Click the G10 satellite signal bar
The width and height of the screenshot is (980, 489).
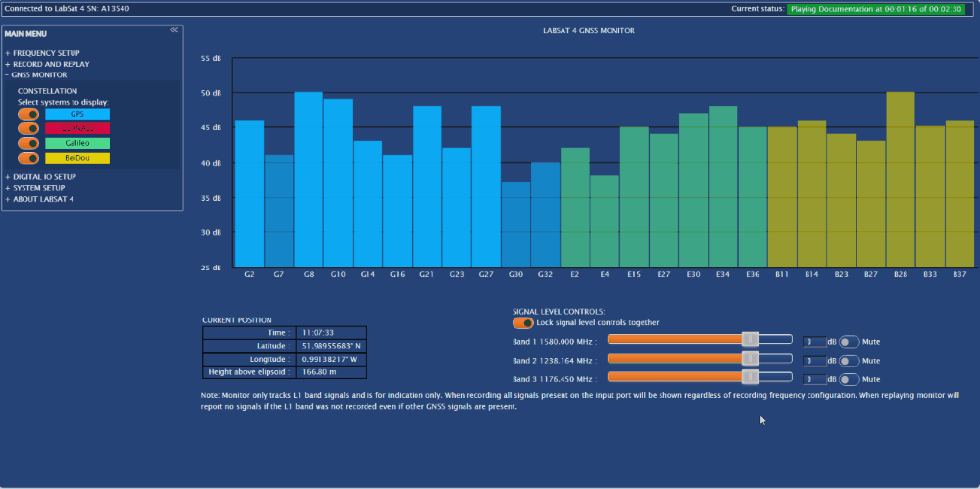tap(338, 183)
